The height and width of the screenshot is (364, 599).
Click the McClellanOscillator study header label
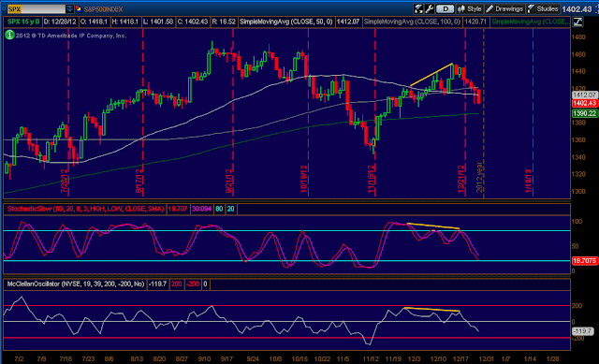pyautogui.click(x=76, y=284)
